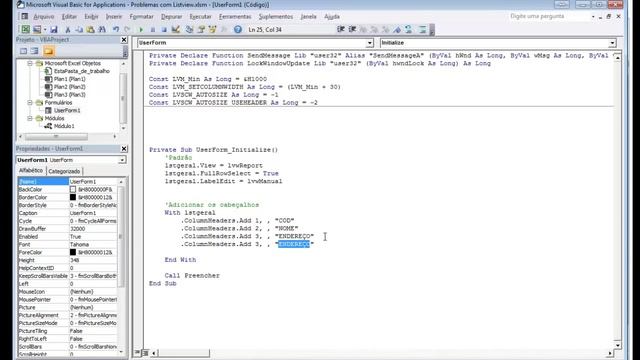Open the Editar menu
Viewport: 640px width, 360px height.
(x=69, y=16)
